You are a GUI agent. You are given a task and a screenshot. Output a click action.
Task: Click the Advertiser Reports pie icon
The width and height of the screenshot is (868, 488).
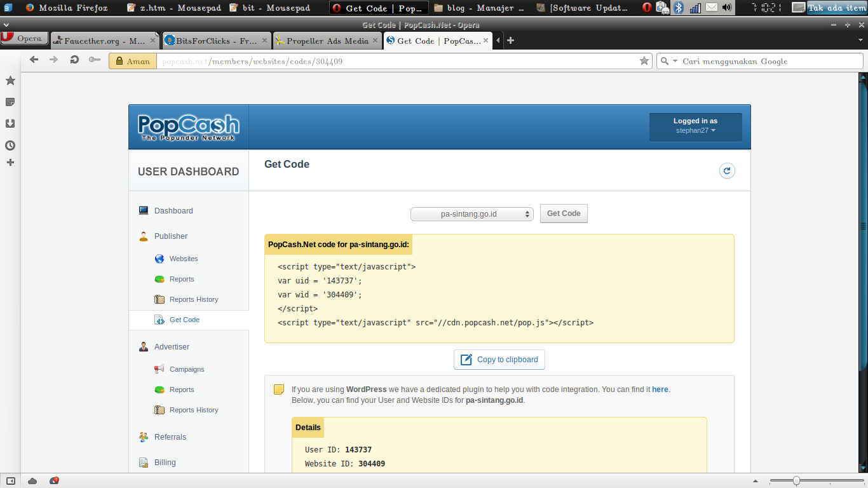(x=159, y=390)
